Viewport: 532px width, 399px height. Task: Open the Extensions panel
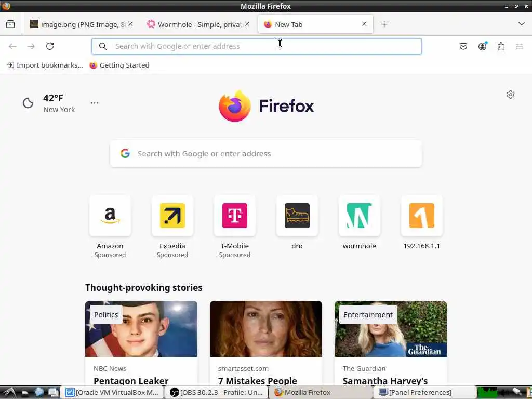click(x=501, y=46)
